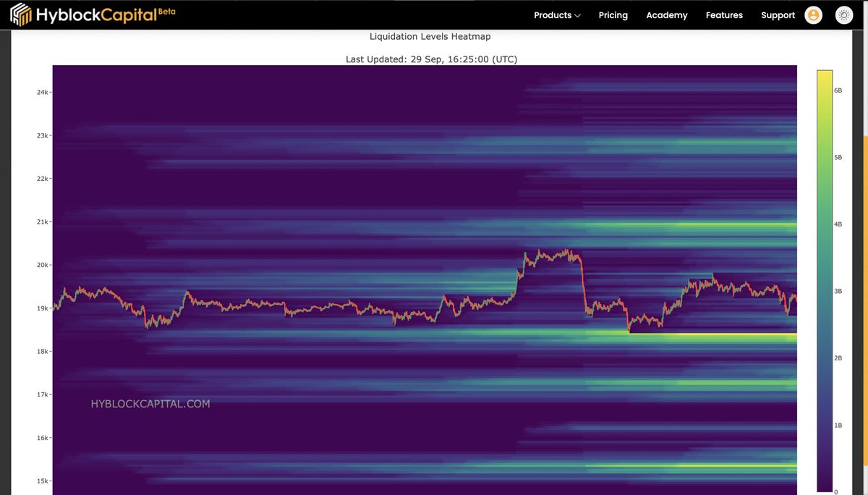The height and width of the screenshot is (495, 868).
Task: Navigate to Features
Action: coord(724,14)
